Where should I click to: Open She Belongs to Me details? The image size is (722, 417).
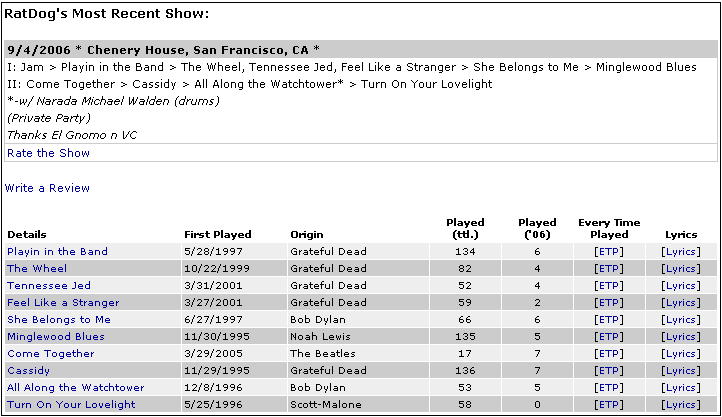tap(59, 320)
